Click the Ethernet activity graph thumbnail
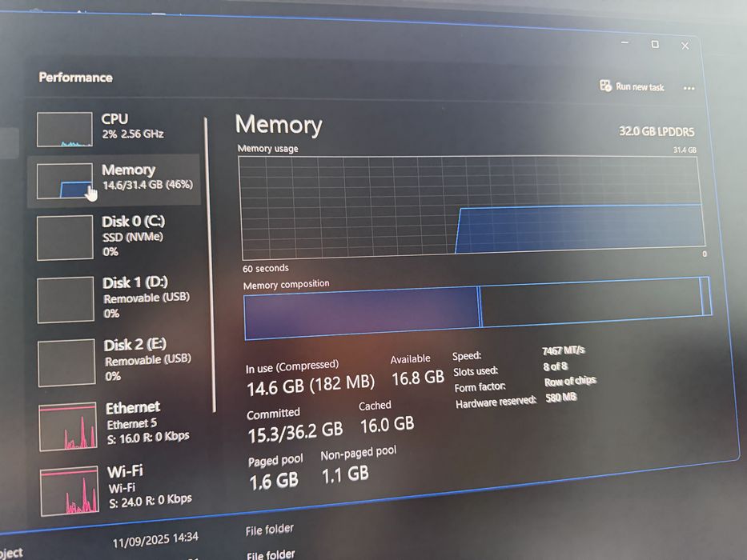 point(68,426)
